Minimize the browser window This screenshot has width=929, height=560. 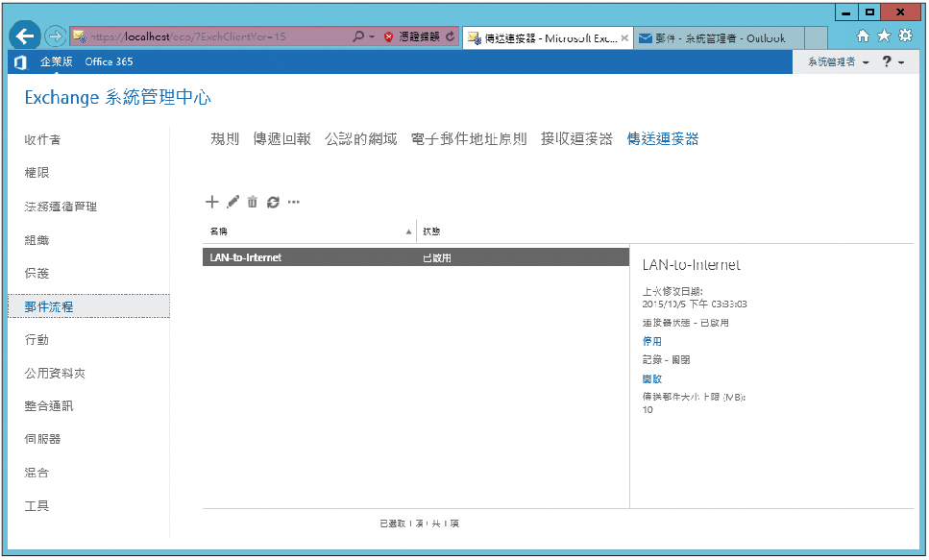[x=846, y=12]
